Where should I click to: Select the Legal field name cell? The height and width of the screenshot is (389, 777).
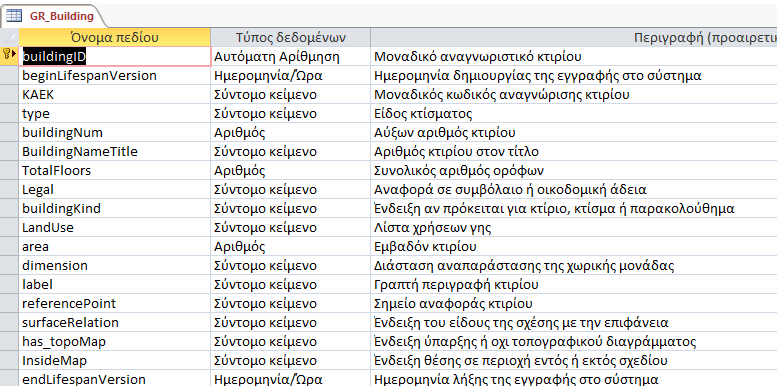(x=114, y=189)
